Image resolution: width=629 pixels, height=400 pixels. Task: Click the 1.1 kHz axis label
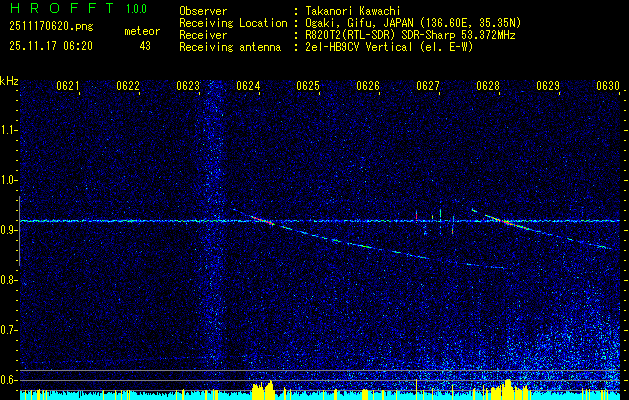click(7, 130)
